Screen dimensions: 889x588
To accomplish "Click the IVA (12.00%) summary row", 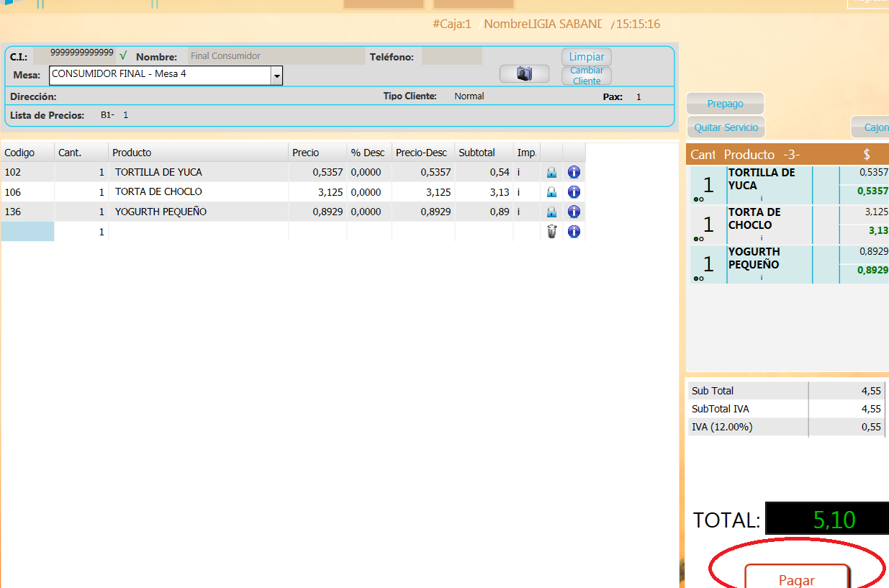I will coord(786,427).
